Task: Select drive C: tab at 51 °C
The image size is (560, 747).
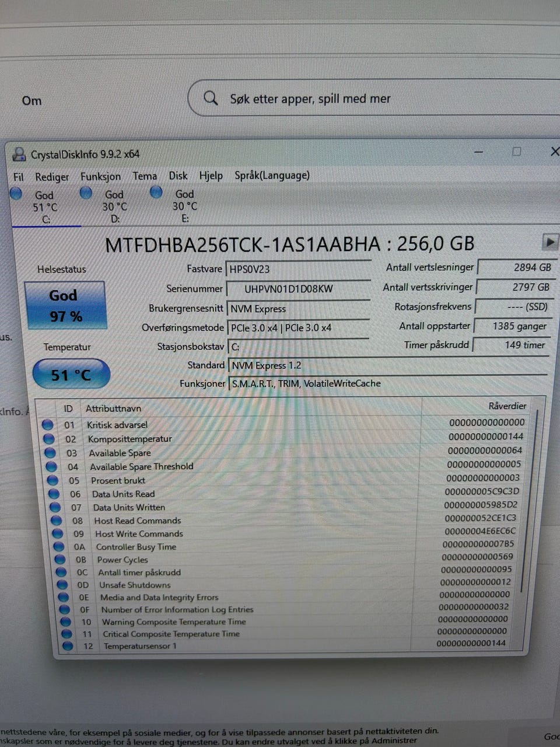Action: [45, 207]
